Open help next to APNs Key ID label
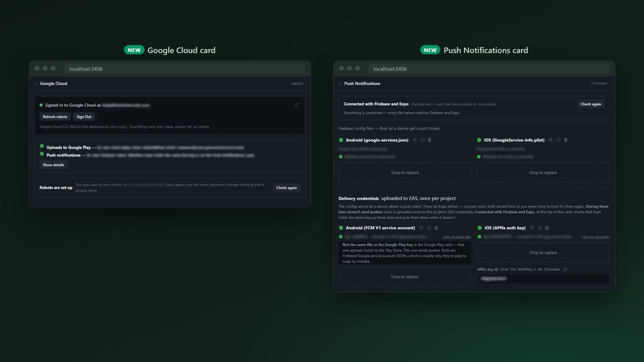 click(565, 269)
